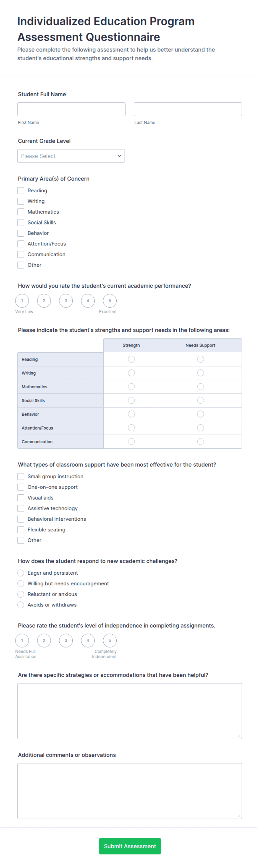Check Flexible seating support option
The height and width of the screenshot is (868, 257).
coord(21,530)
